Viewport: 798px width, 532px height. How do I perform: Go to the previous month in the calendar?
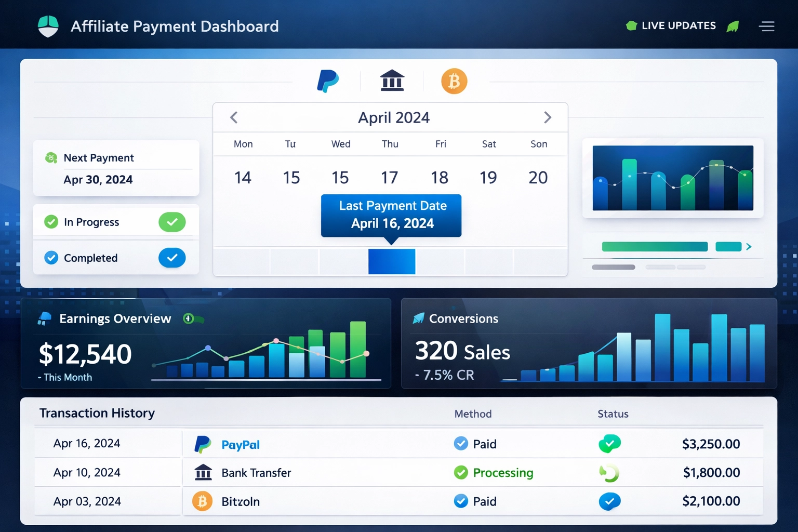233,117
